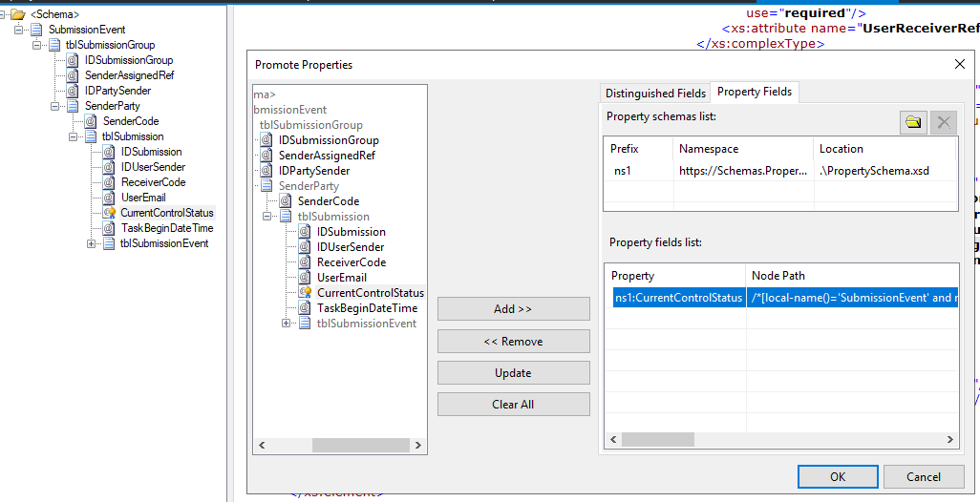Click SubmissionEvent record icon in left tree
Image resolution: width=980 pixels, height=502 pixels.
click(x=36, y=30)
